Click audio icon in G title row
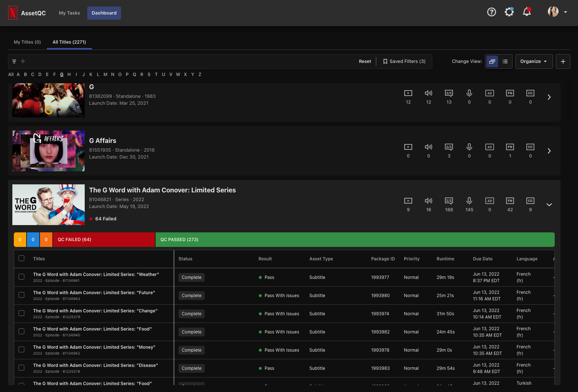578x392 pixels. [429, 93]
